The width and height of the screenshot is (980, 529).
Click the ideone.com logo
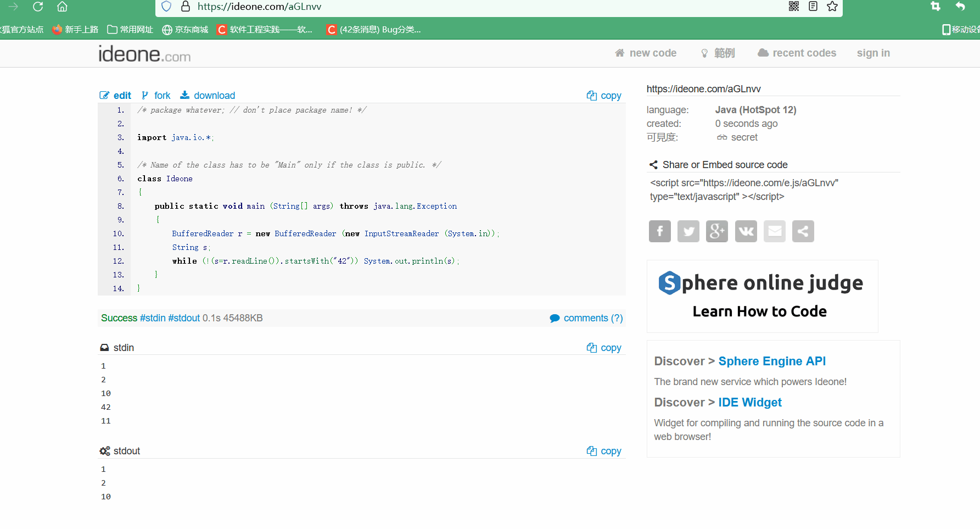[x=144, y=54]
